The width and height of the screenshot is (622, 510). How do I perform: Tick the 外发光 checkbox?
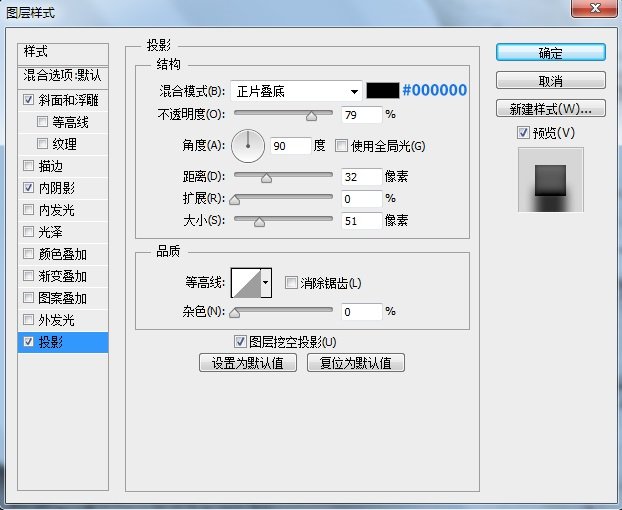[x=29, y=319]
